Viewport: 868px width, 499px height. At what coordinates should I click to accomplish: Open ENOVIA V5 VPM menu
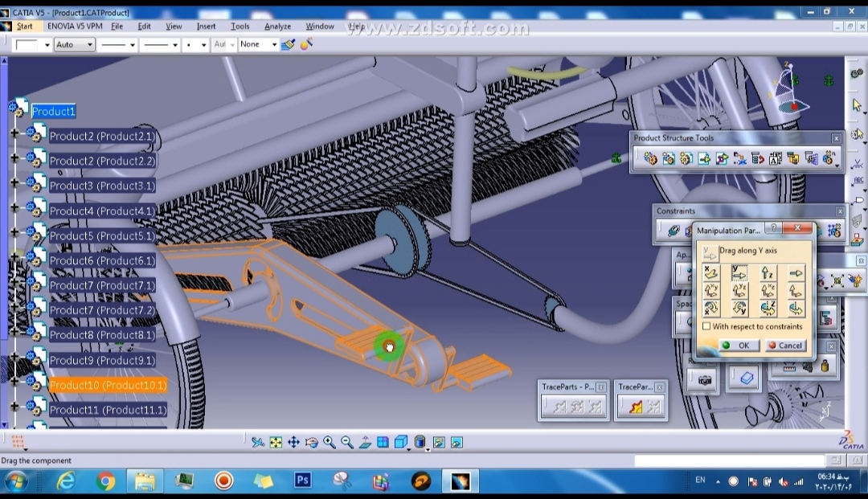[x=75, y=26]
